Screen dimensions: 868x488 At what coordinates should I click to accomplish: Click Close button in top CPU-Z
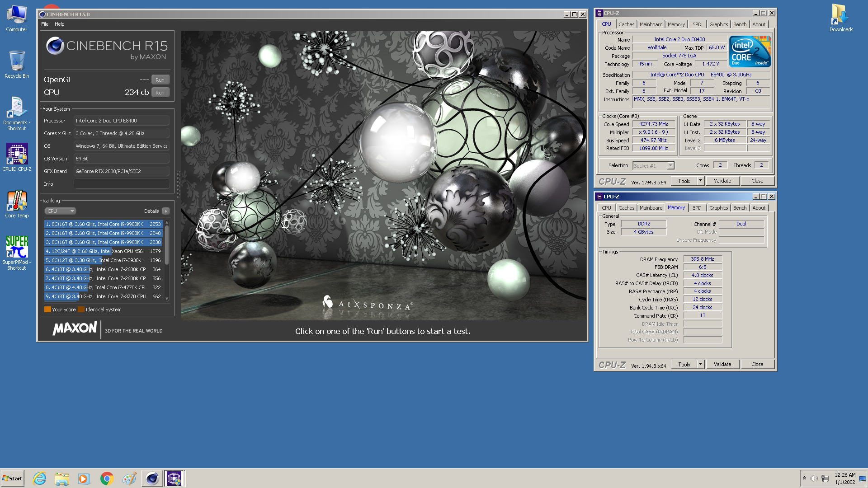757,181
